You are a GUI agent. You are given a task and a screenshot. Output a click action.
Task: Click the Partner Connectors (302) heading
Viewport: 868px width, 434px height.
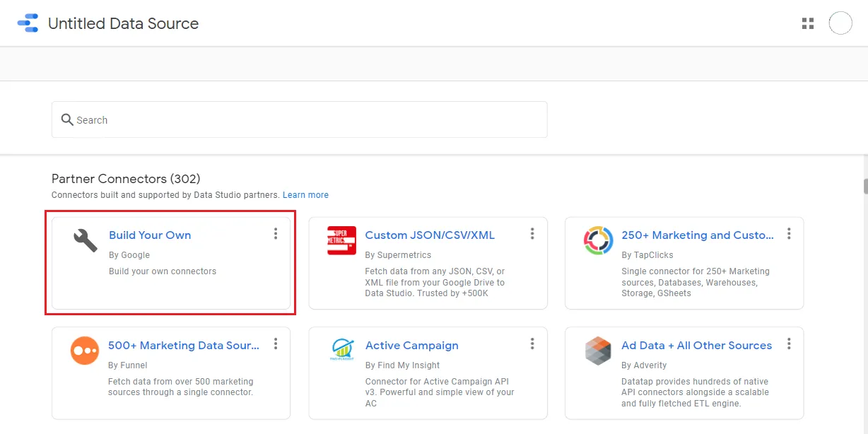(126, 179)
